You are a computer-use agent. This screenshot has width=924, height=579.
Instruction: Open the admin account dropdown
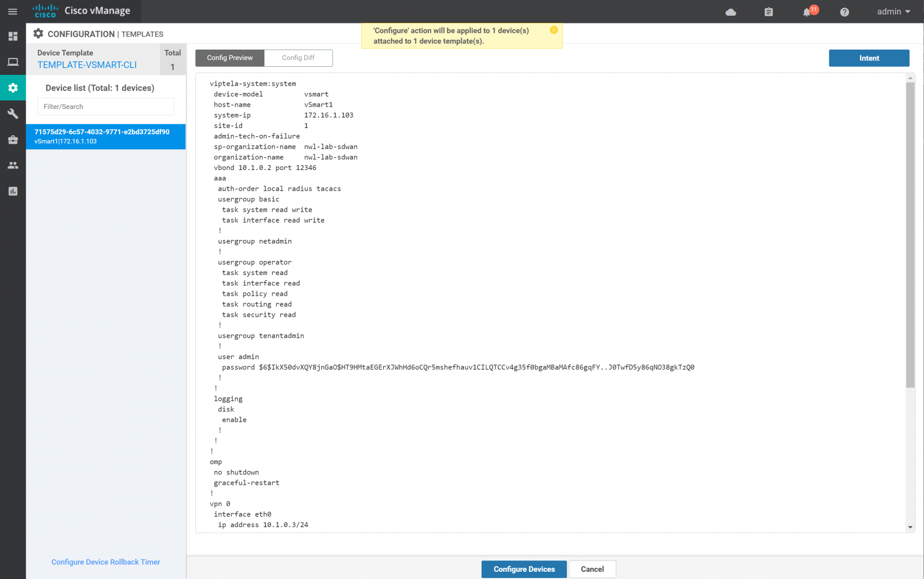point(892,11)
